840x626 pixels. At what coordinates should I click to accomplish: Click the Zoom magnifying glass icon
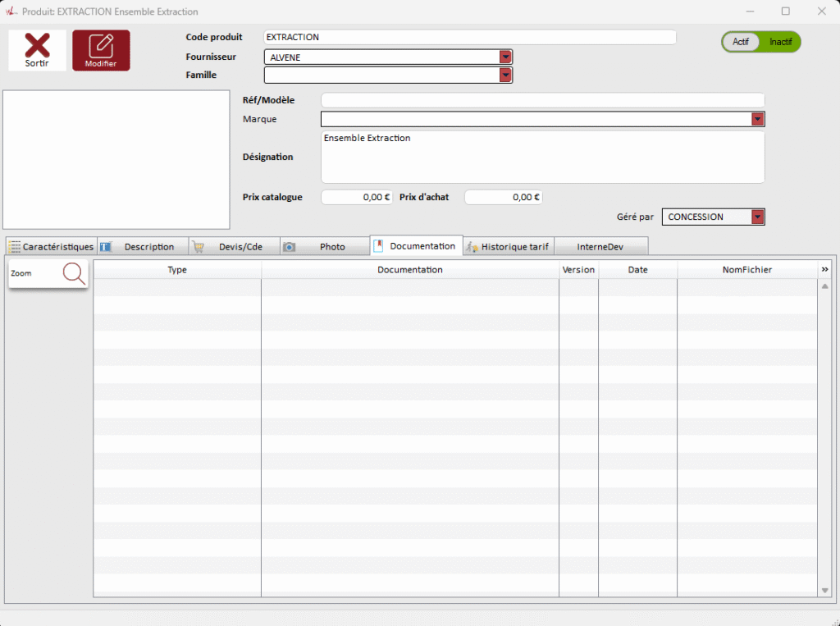click(x=74, y=274)
